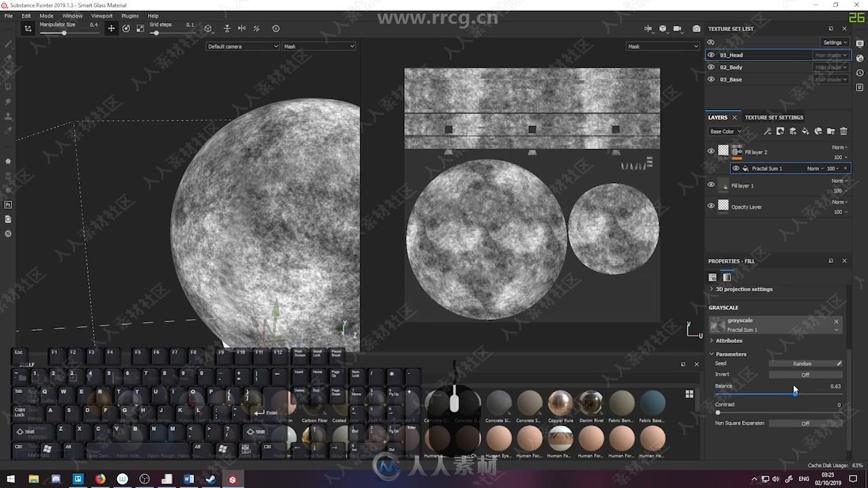Remove the Fractal Sum 1 effect
Viewport: 868px width, 488px height.
845,168
